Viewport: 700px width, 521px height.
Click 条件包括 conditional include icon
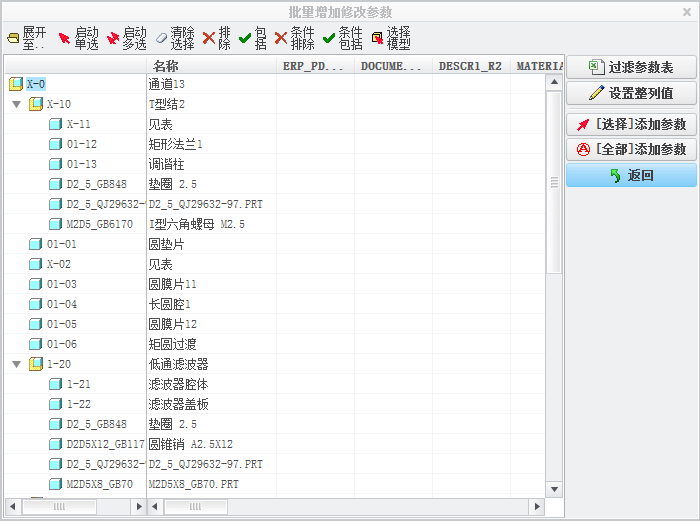tap(329, 38)
